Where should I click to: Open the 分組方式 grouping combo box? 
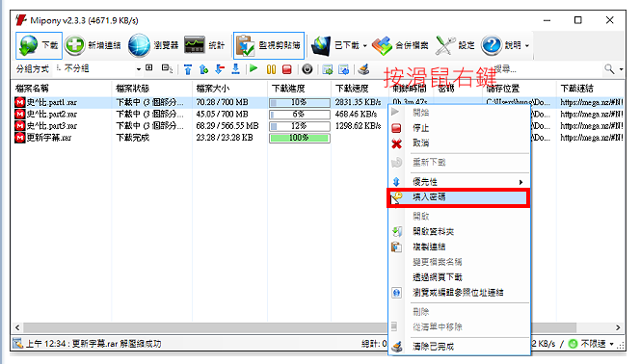click(x=98, y=69)
